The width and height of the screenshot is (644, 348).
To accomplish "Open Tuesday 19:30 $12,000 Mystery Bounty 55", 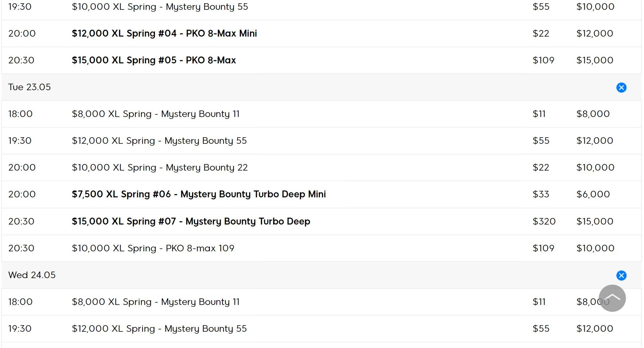I will pos(159,141).
